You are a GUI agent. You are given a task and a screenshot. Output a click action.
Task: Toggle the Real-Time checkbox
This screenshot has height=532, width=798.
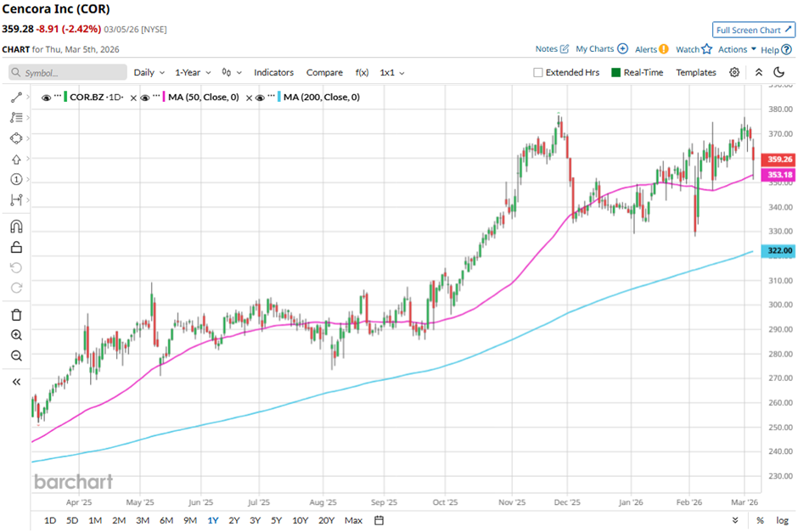[x=617, y=73]
